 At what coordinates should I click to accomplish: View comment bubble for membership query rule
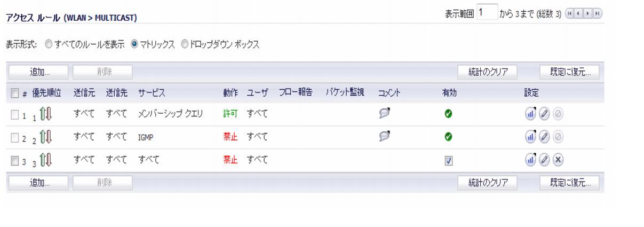(385, 113)
